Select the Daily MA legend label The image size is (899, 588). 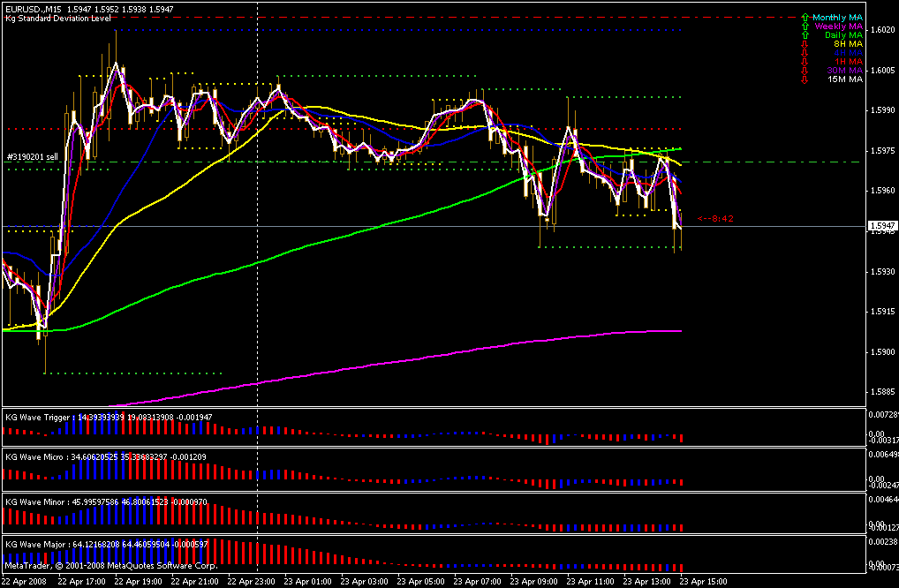point(843,35)
